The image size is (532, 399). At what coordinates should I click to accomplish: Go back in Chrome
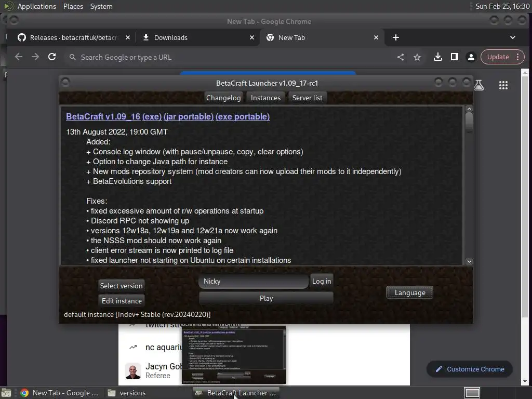point(19,57)
